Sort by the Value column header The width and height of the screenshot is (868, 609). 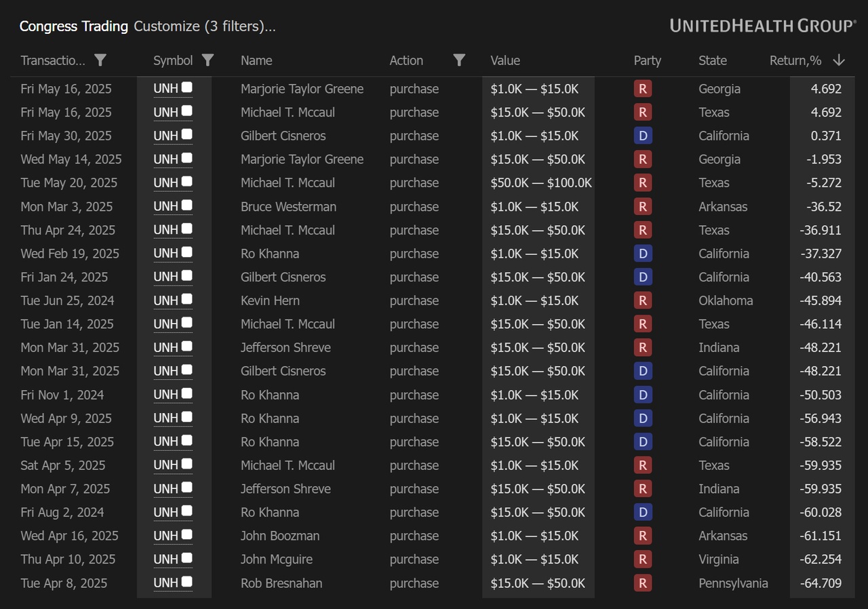click(x=505, y=60)
